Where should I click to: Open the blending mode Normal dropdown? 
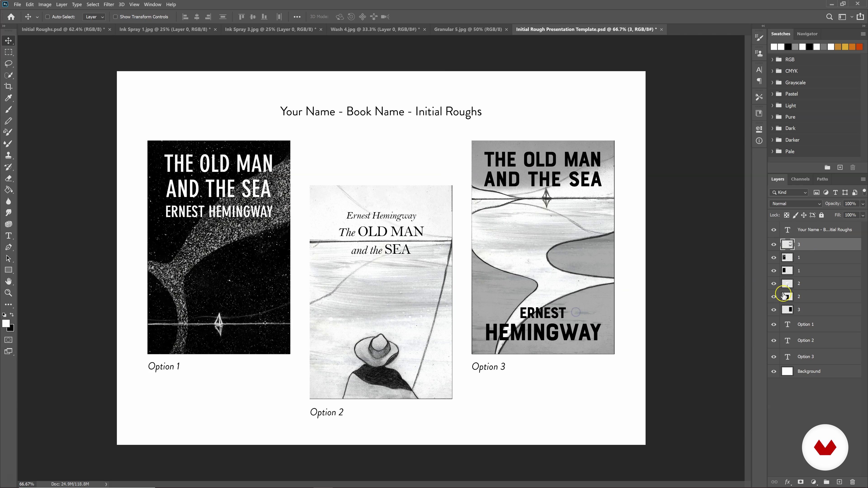click(x=796, y=204)
